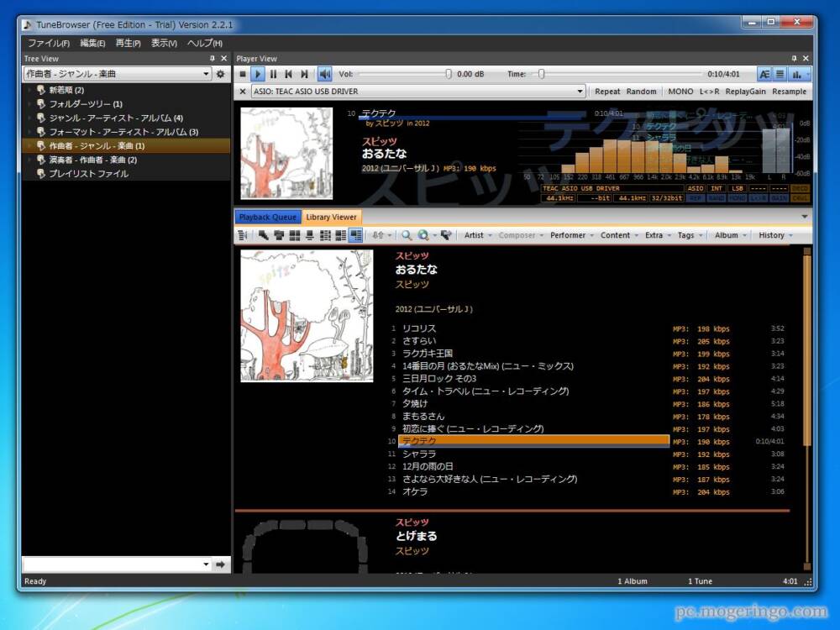Click the globe web search icon
This screenshot has height=630, width=840.
coord(423,235)
